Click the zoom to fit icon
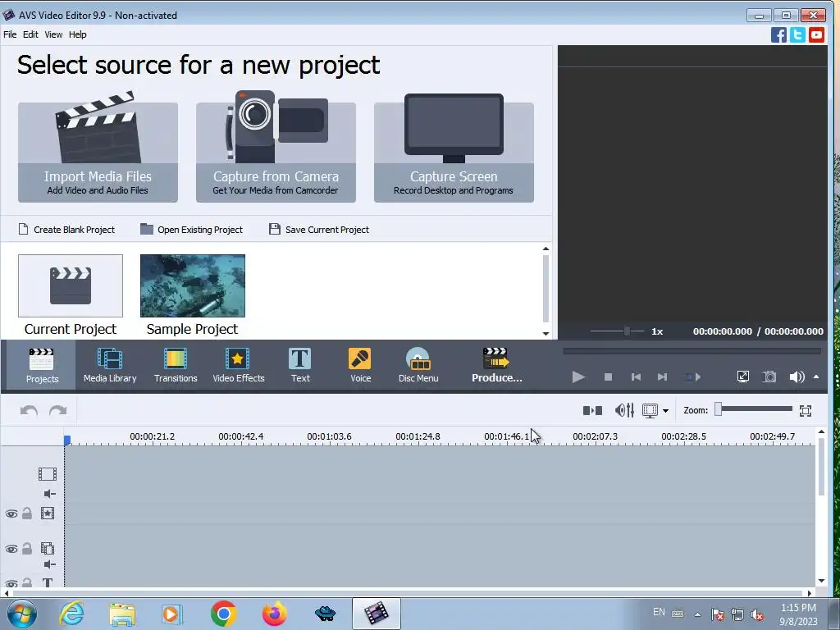 (x=806, y=411)
